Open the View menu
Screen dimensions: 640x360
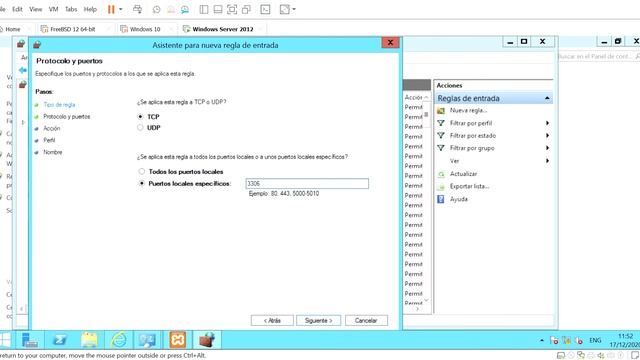click(x=36, y=9)
